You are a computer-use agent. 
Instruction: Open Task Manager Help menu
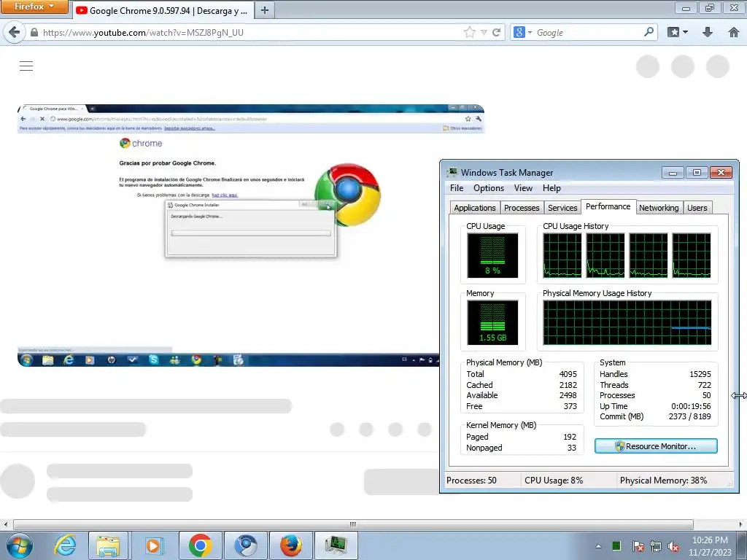(x=551, y=188)
